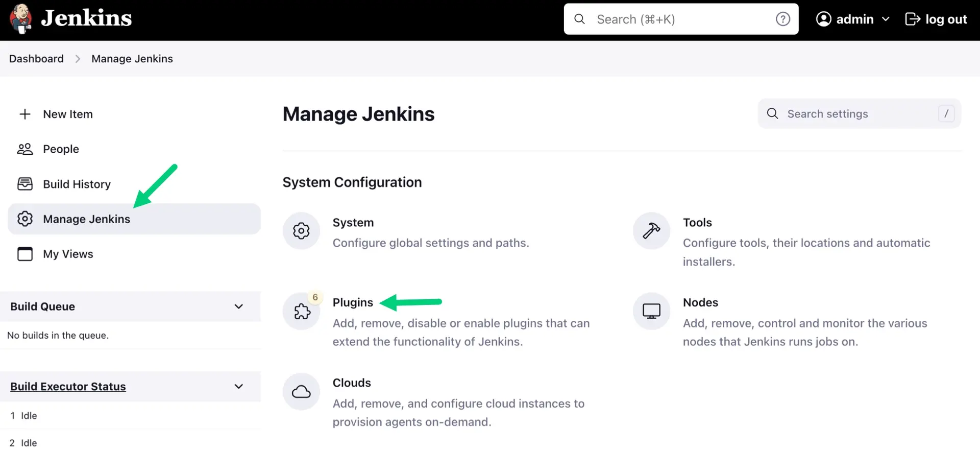
Task: Click the Plugins puzzle piece icon
Action: 302,311
